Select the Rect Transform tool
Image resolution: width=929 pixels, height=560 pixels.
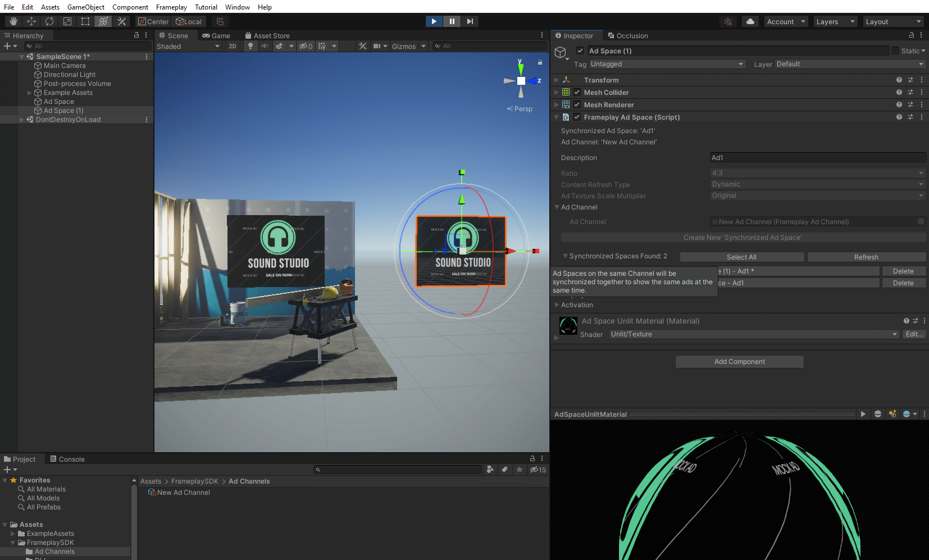click(x=85, y=21)
